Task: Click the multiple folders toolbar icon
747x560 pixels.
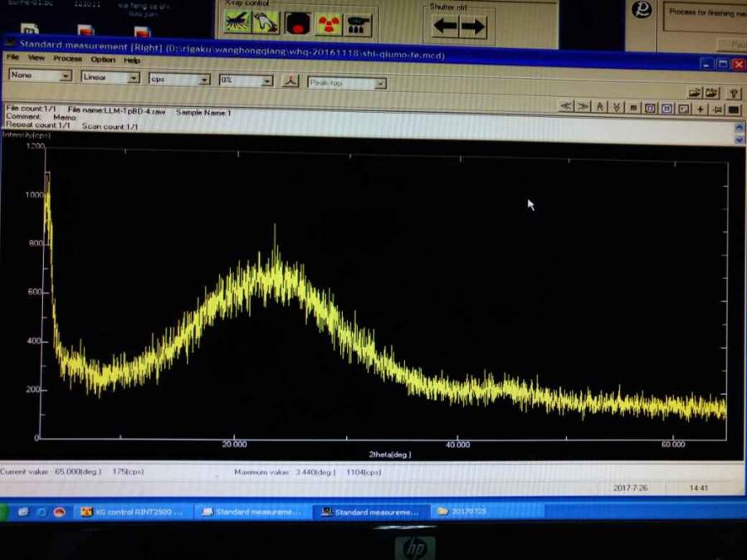Action: (x=712, y=93)
